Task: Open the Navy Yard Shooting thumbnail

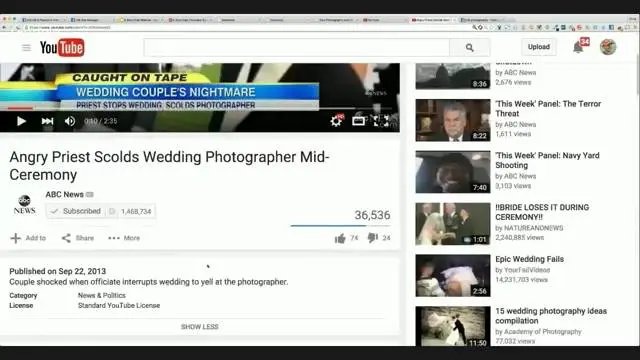Action: click(453, 172)
